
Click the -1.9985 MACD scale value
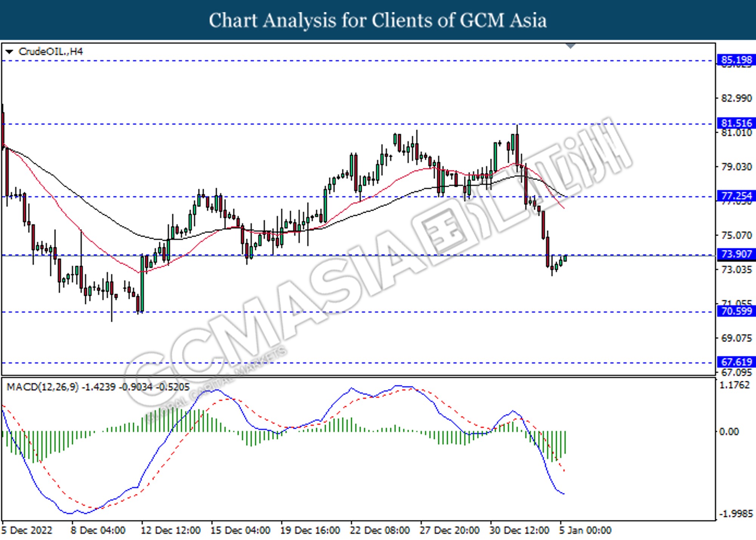coord(736,514)
